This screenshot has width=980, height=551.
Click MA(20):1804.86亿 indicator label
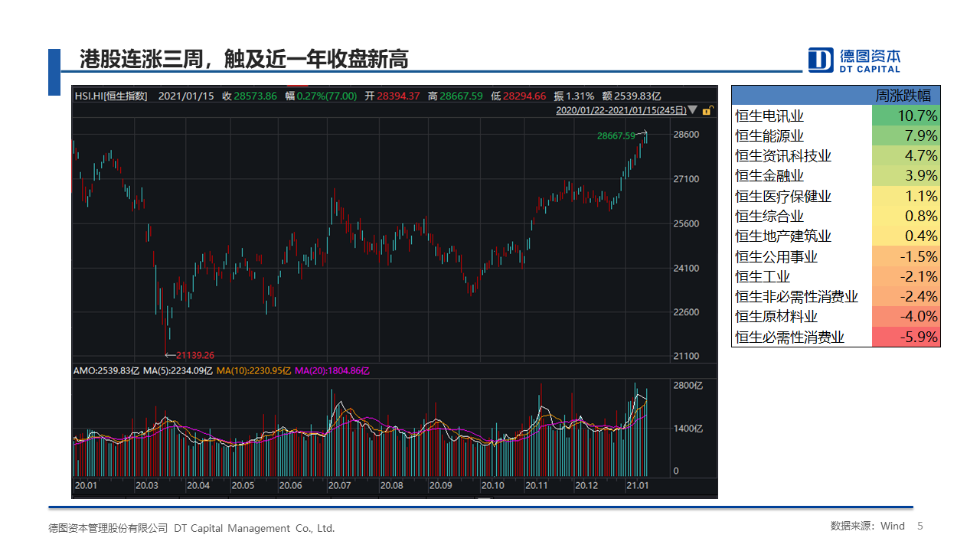(332, 370)
